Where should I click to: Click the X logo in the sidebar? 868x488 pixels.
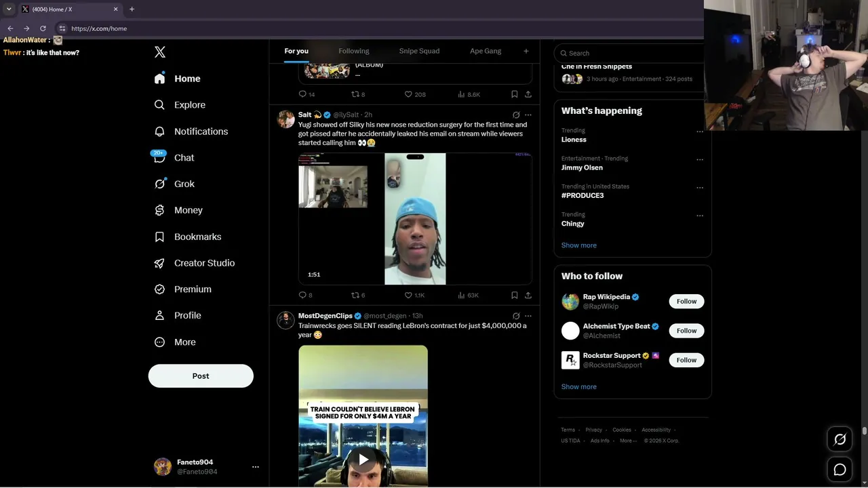pos(160,52)
